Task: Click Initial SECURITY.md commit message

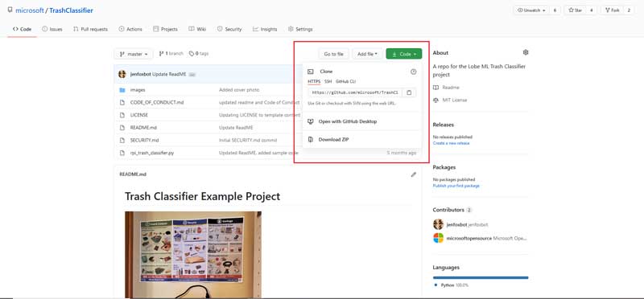Action: 248,141
